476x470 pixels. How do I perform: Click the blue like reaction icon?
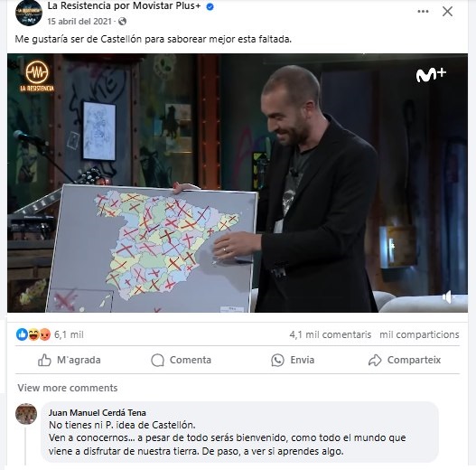pyautogui.click(x=22, y=334)
